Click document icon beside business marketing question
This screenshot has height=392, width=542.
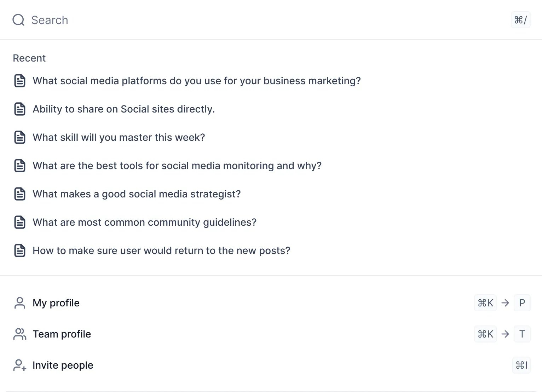20,81
